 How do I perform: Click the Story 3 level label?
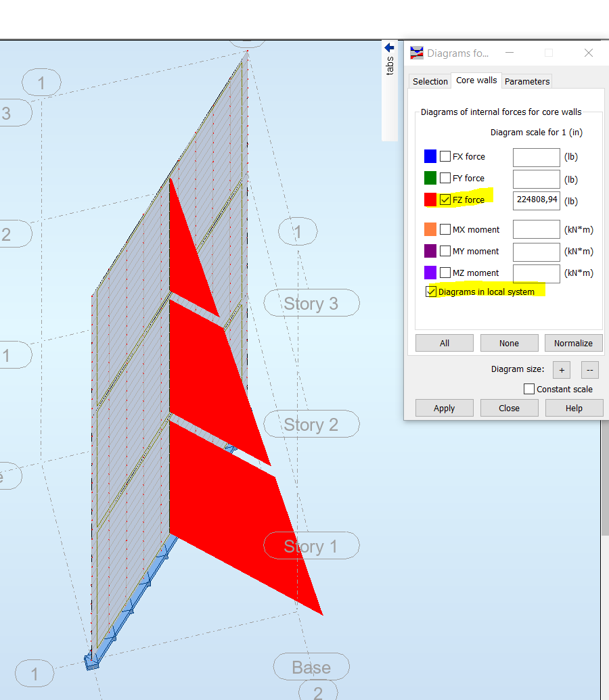[311, 303]
